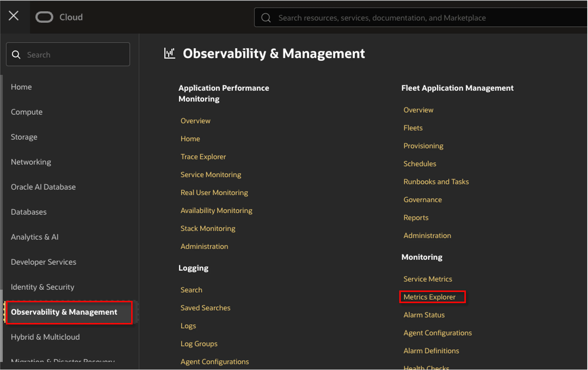
Task: Open Administration under Fleet Application Management
Action: tap(427, 236)
